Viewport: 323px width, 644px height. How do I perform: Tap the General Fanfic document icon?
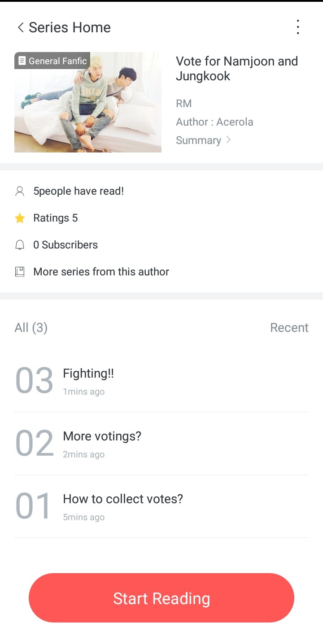[22, 61]
